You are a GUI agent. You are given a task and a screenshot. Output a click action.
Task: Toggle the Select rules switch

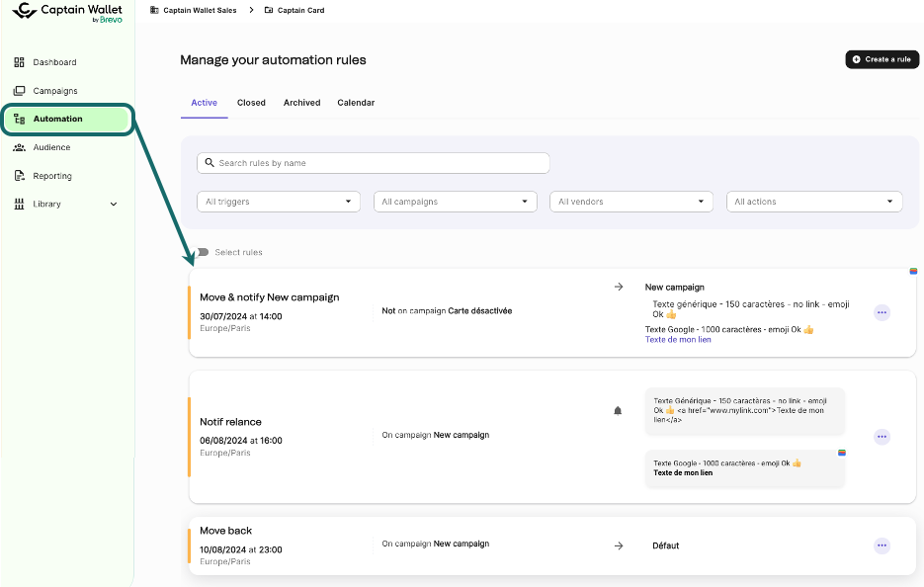[x=203, y=252]
